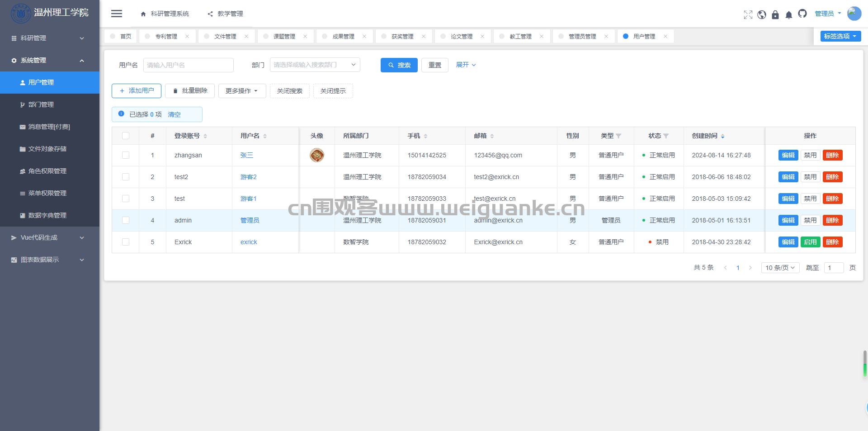The height and width of the screenshot is (431, 868).
Task: Click 编辑 for the admin row
Action: 788,220
